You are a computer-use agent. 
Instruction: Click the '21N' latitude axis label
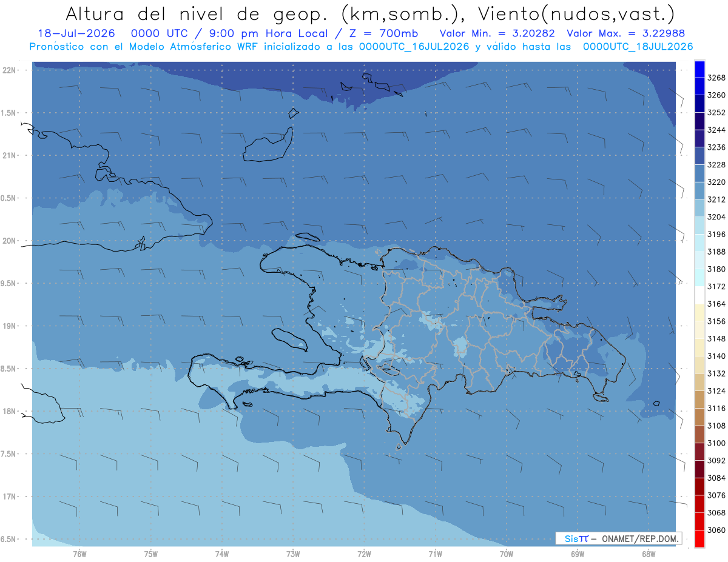pyautogui.click(x=10, y=156)
